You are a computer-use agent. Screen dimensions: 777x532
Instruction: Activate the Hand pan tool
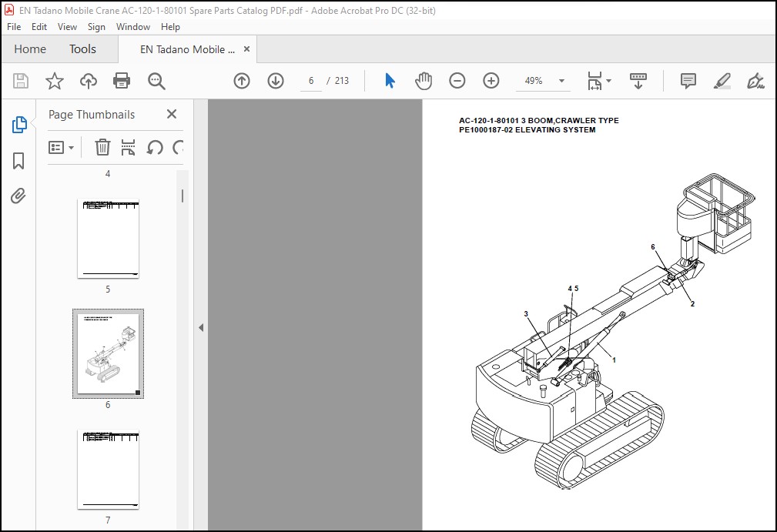(424, 81)
